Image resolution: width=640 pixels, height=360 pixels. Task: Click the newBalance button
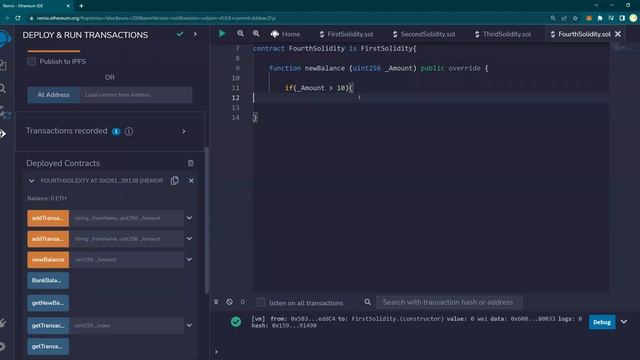(48, 260)
